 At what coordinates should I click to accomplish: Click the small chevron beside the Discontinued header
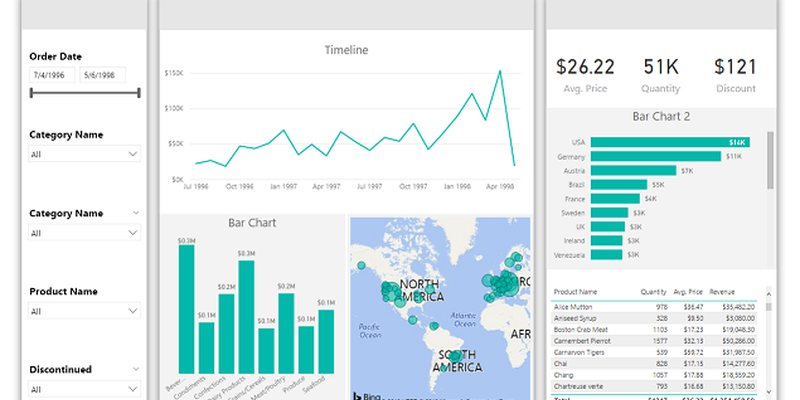pyautogui.click(x=136, y=368)
